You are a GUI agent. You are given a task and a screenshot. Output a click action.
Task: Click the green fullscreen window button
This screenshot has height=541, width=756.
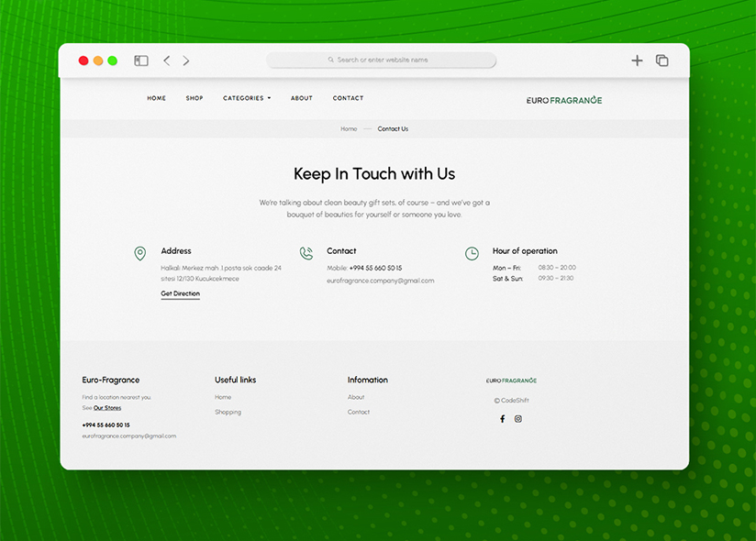click(112, 61)
